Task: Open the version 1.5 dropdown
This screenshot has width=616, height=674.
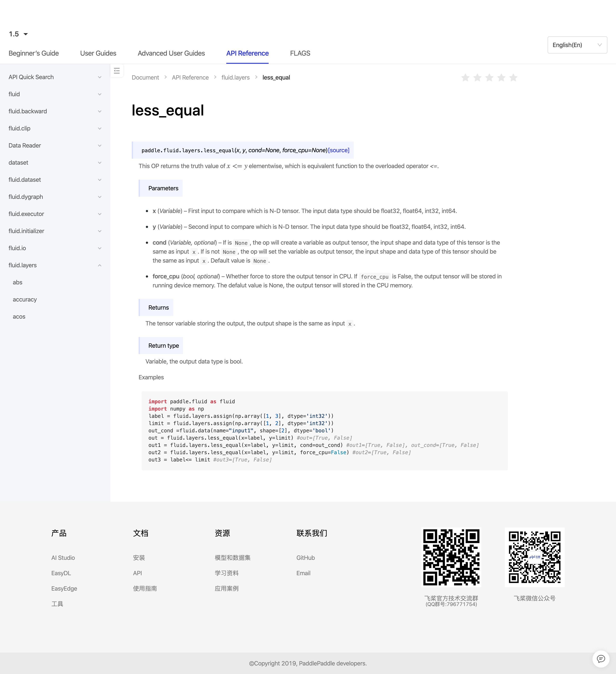Action: pyautogui.click(x=18, y=34)
